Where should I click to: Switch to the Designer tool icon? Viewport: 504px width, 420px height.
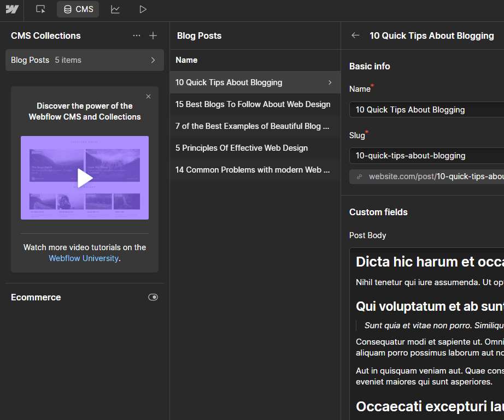tap(39, 9)
